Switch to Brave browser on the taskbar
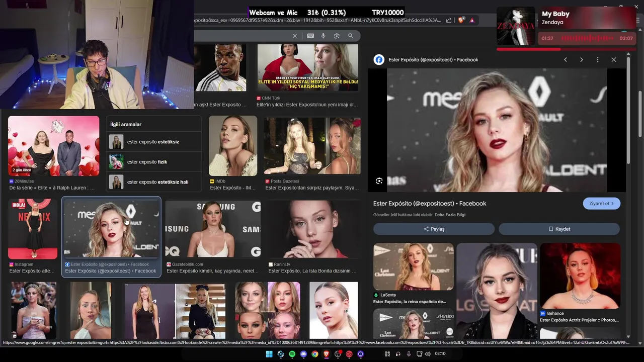644x362 pixels. pyautogui.click(x=326, y=354)
